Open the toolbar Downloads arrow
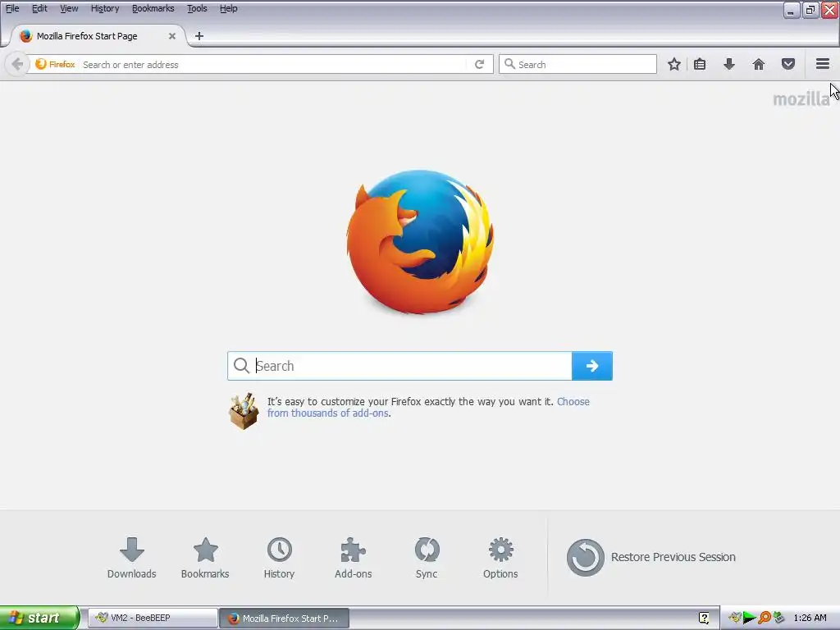The height and width of the screenshot is (630, 840). 729,64
